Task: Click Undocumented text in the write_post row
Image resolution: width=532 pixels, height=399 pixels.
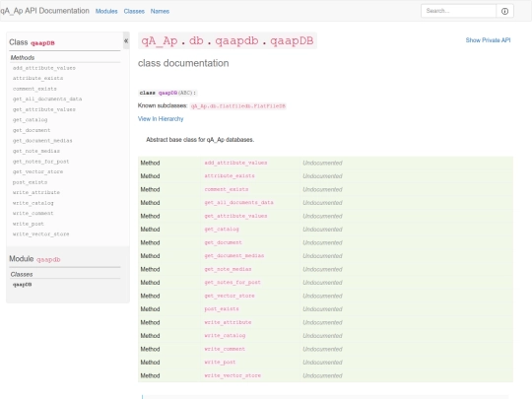Action: 322,363
